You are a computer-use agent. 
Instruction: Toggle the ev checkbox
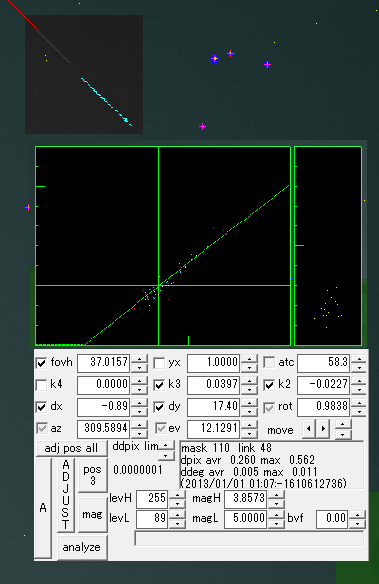tap(161, 429)
